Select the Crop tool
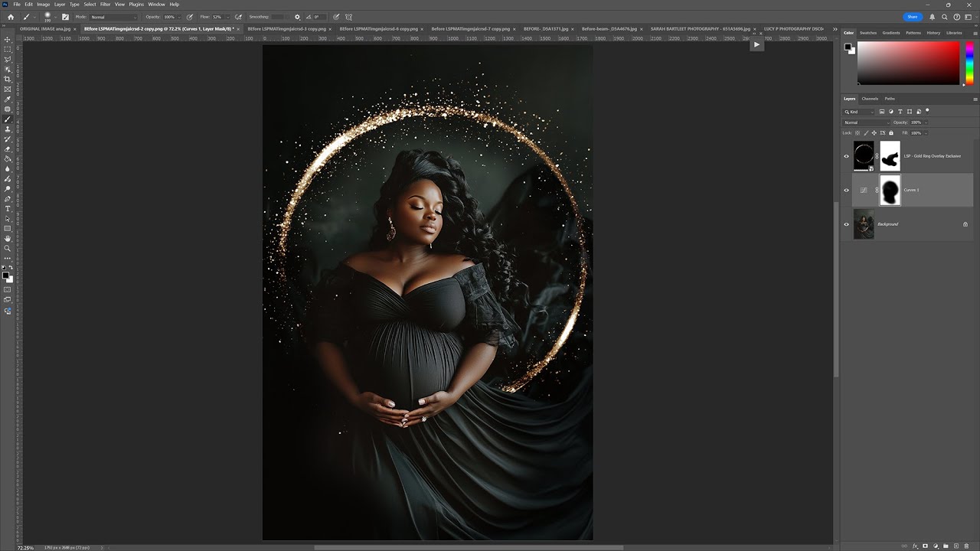 8,79
